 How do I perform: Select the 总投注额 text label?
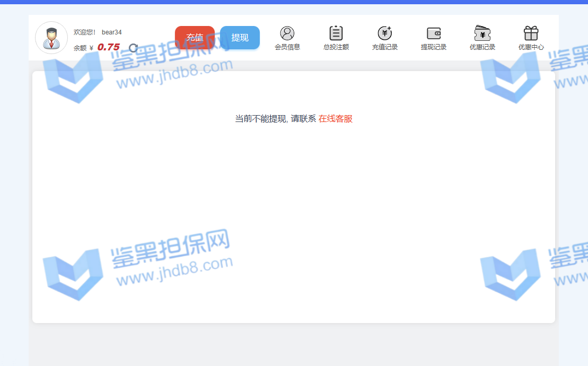tap(336, 47)
